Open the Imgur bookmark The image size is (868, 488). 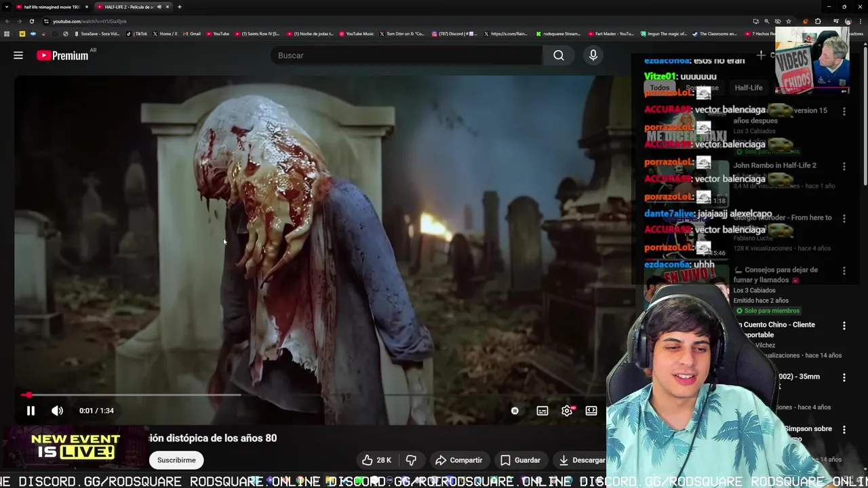pyautogui.click(x=663, y=34)
